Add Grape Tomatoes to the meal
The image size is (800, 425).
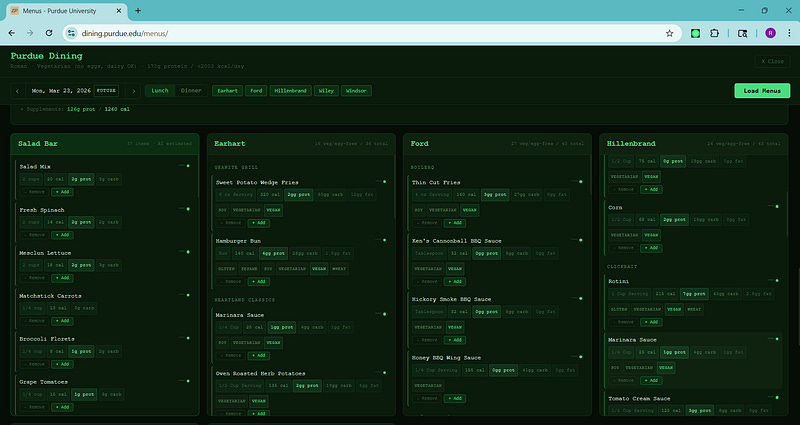click(62, 407)
